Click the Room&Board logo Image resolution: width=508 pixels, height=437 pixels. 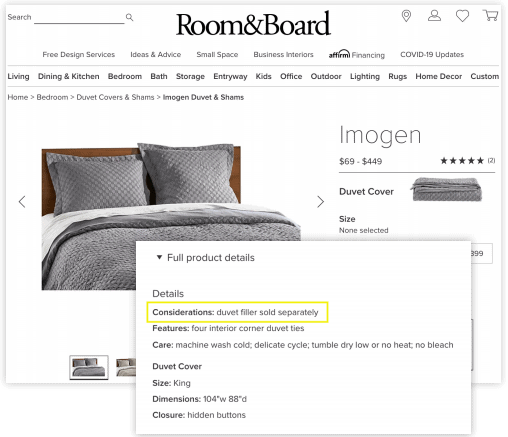(x=253, y=24)
